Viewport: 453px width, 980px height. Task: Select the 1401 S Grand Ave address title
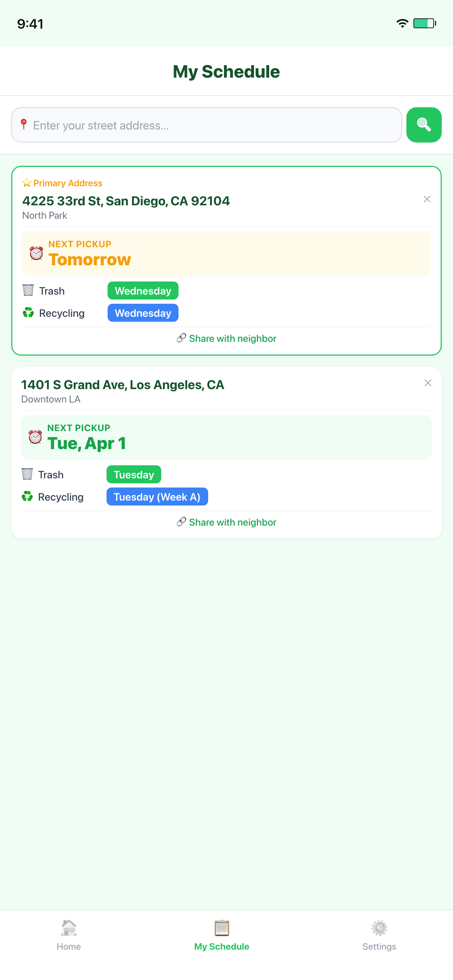[x=123, y=385]
